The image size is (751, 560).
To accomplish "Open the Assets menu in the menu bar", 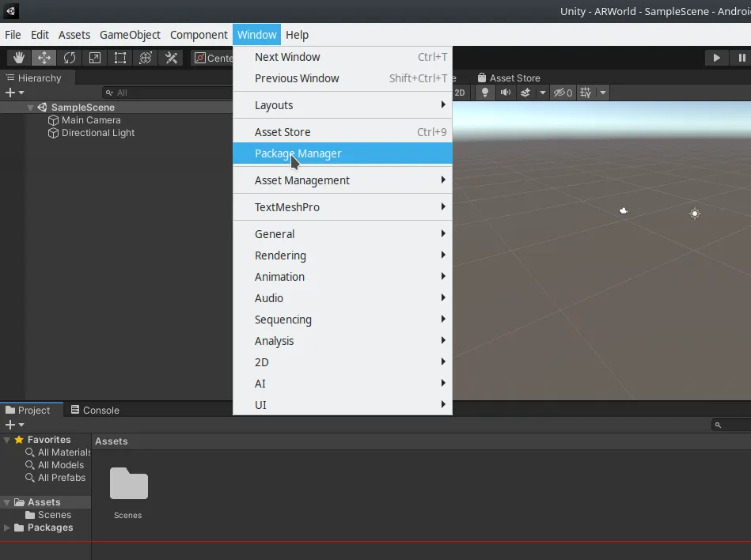I will (74, 35).
